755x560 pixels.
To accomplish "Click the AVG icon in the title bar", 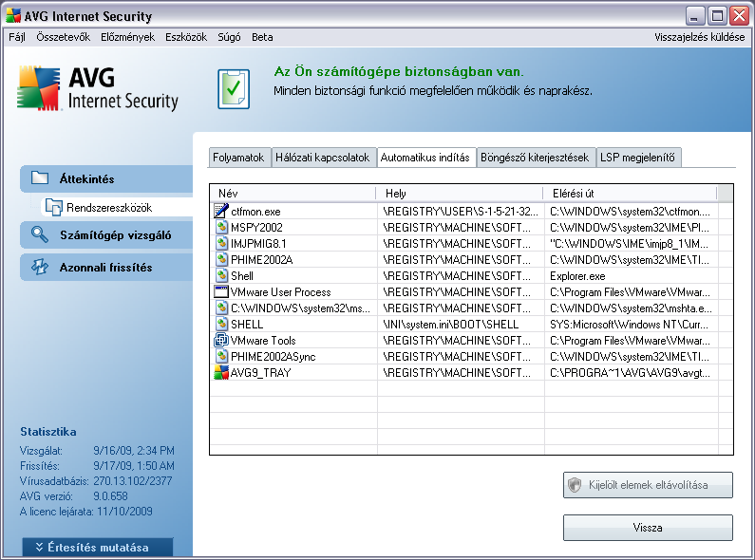I will (x=13, y=16).
